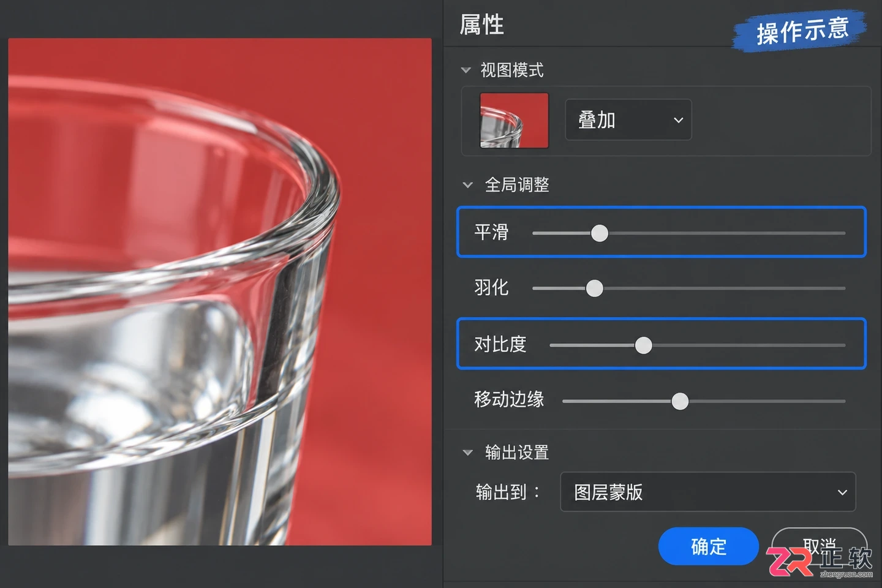Confirm with the 确定 button
This screenshot has height=588, width=882.
click(x=709, y=546)
